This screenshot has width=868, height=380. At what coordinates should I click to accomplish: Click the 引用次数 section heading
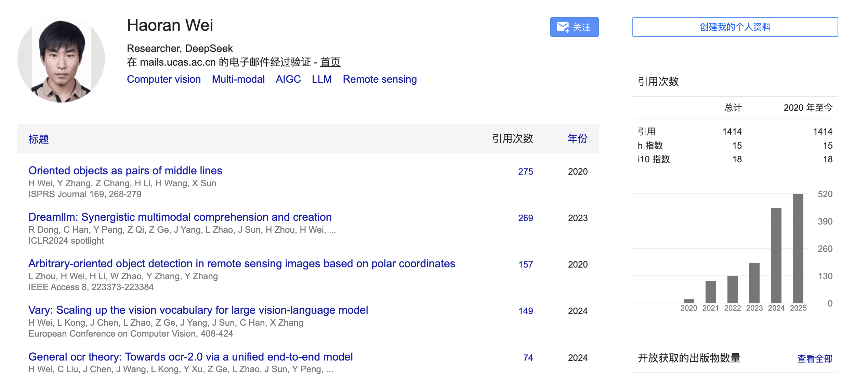pos(659,82)
